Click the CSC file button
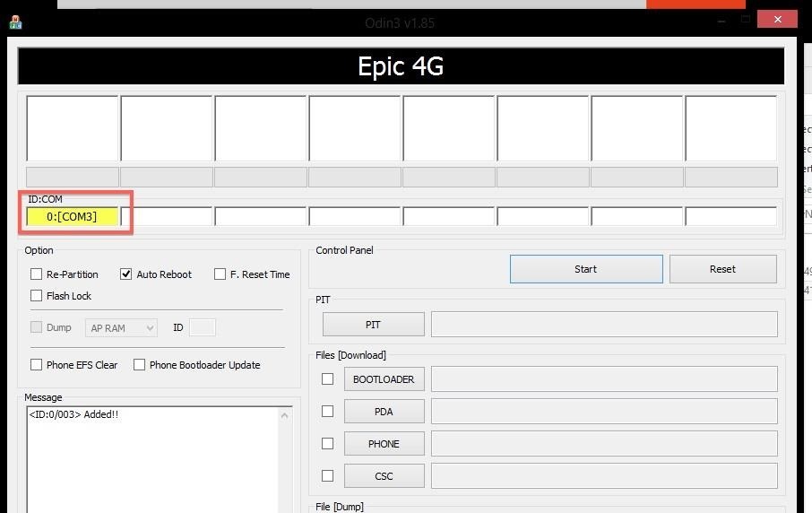 [384, 475]
